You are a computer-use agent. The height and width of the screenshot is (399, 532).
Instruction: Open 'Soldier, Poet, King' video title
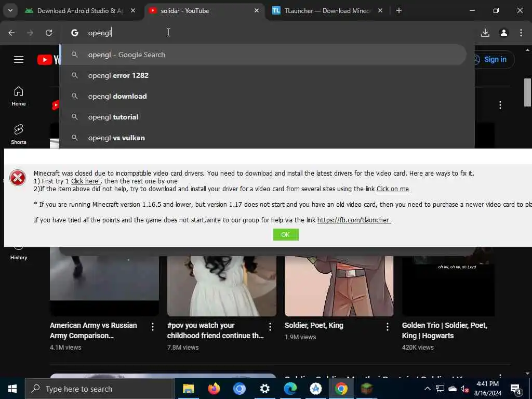(314, 325)
